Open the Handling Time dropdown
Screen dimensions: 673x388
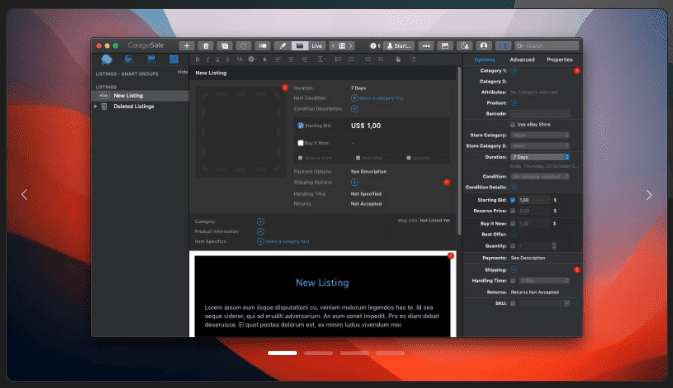click(544, 281)
